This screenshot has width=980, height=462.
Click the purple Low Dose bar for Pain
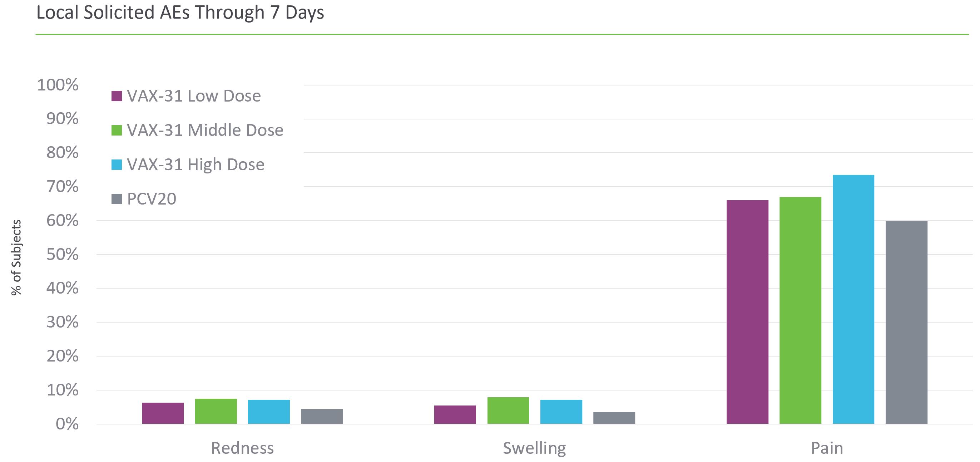pos(747,312)
